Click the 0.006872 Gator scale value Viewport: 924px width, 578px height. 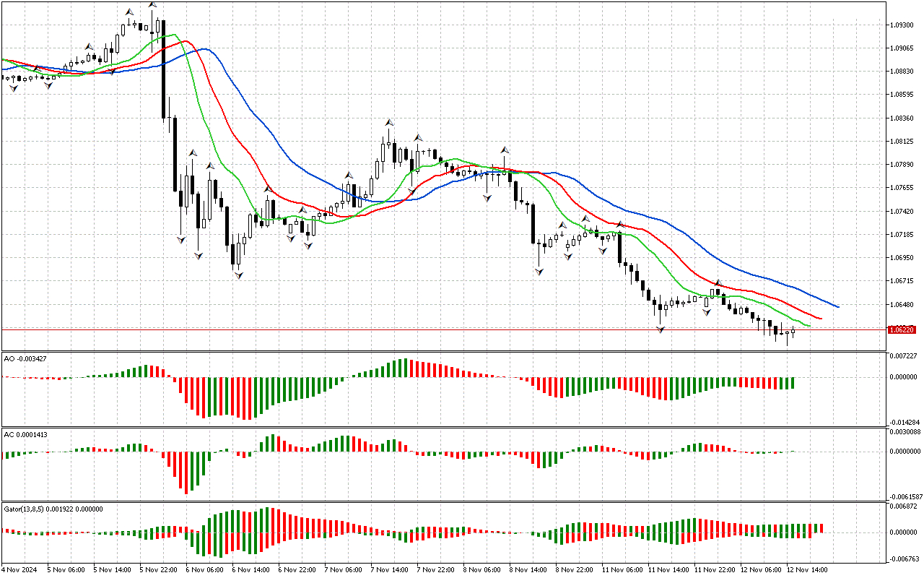pyautogui.click(x=905, y=506)
